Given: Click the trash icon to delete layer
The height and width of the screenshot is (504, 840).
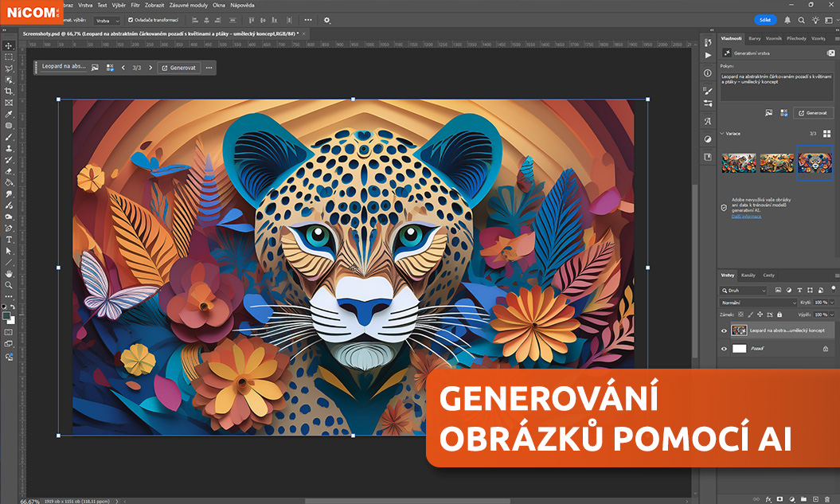Looking at the screenshot, I should [x=828, y=499].
